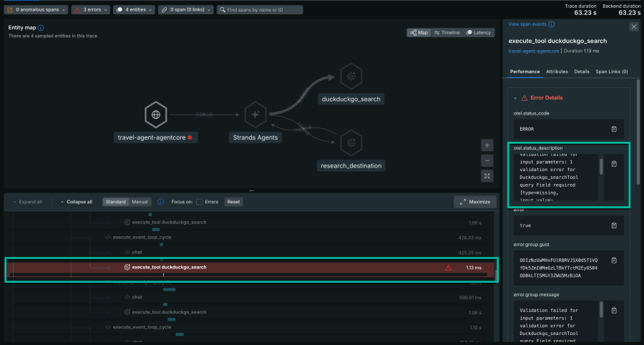This screenshot has height=345, width=644.
Task: Select the research_destination hexagon node
Action: click(351, 142)
